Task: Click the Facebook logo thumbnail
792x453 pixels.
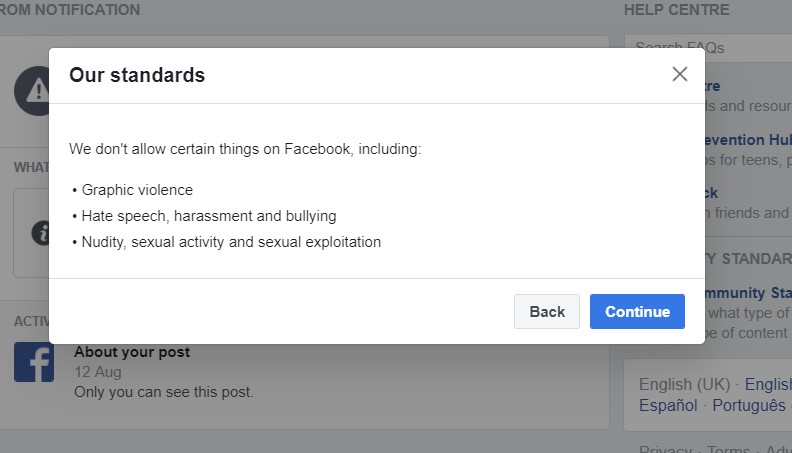Action: 34,362
